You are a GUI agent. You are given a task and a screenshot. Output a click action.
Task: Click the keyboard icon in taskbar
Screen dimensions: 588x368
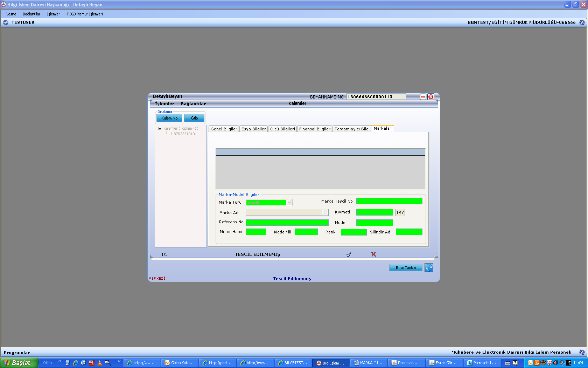(507, 363)
